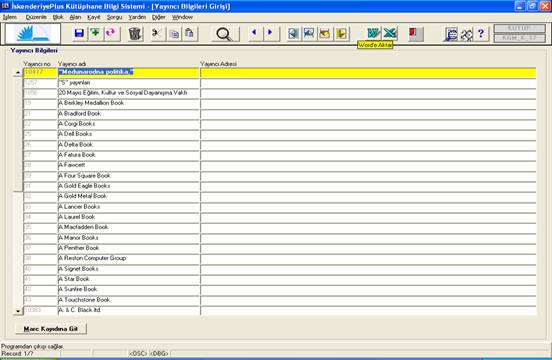
Task: Select A Touchstone Book row
Action: coord(128,300)
